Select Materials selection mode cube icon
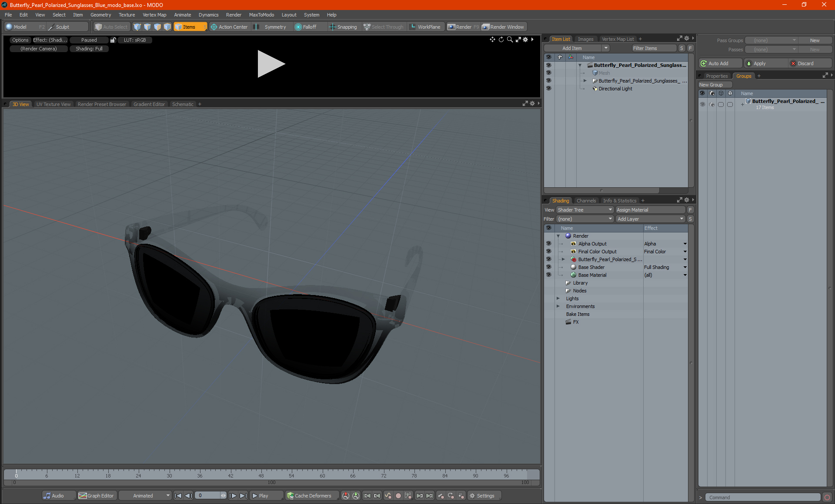The image size is (835, 504). coord(167,27)
